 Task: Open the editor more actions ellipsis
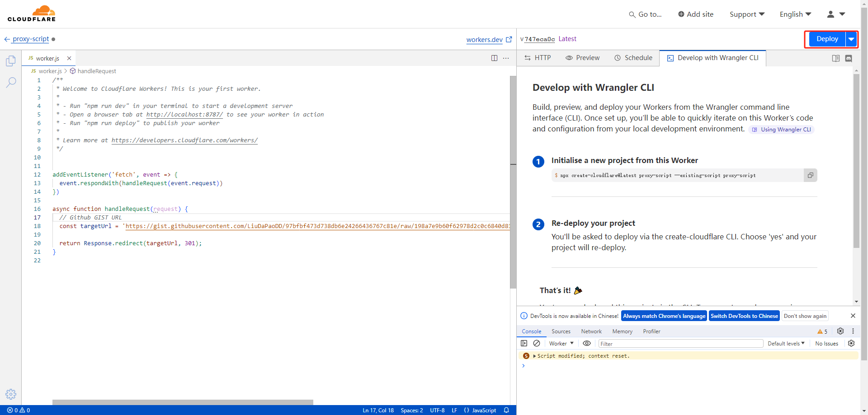click(506, 58)
